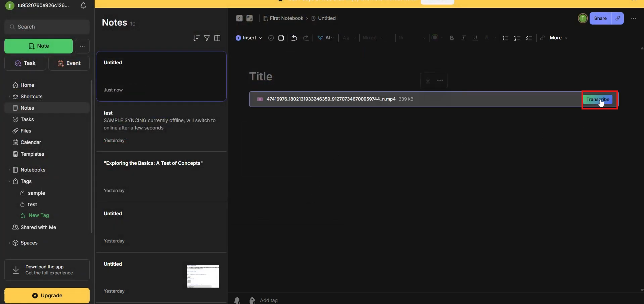Select the sample tag
Screen dimensions: 644x304
(x=36, y=193)
